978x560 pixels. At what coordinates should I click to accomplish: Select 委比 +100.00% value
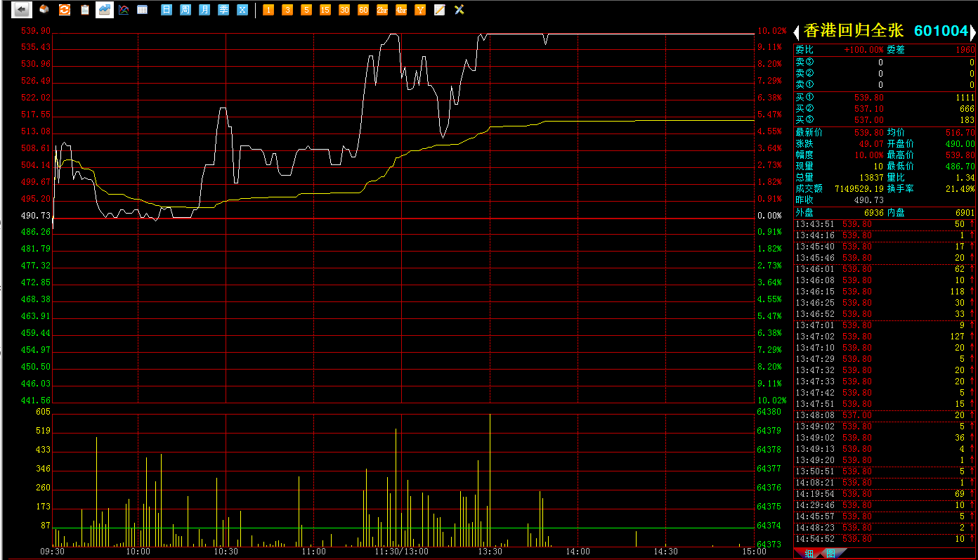coord(863,50)
